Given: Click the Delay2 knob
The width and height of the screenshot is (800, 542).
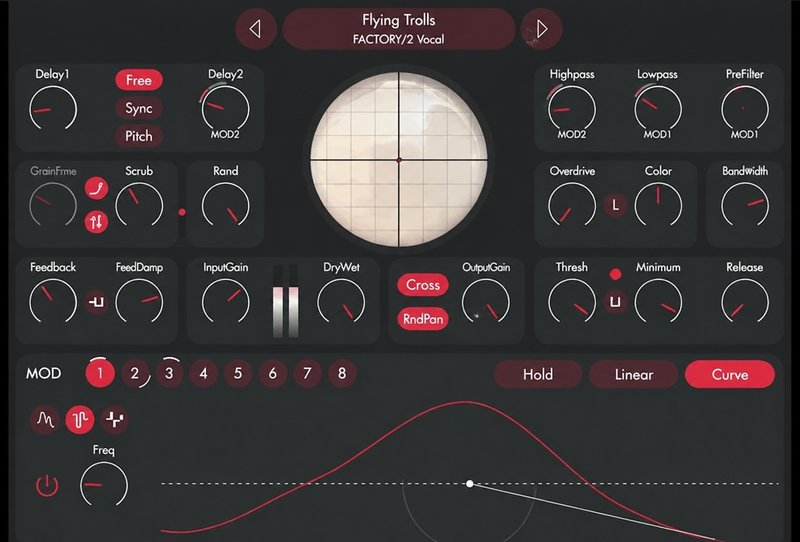Looking at the screenshot, I should tap(225, 108).
